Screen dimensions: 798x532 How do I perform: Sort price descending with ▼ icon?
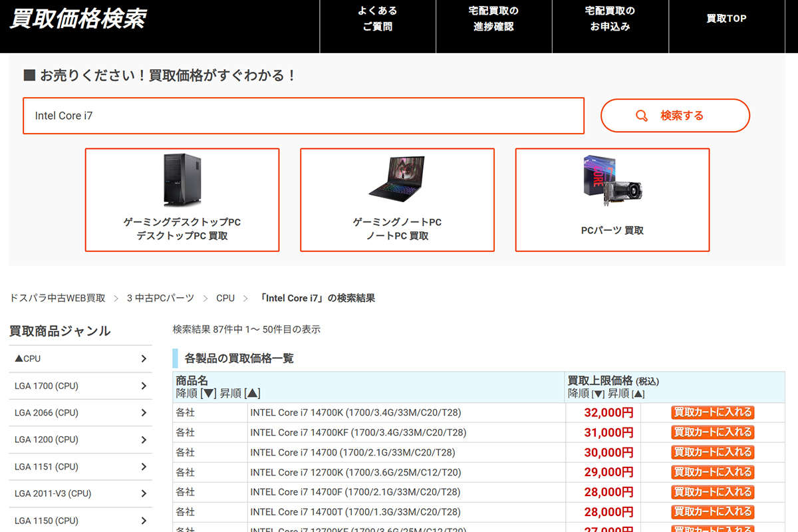599,394
